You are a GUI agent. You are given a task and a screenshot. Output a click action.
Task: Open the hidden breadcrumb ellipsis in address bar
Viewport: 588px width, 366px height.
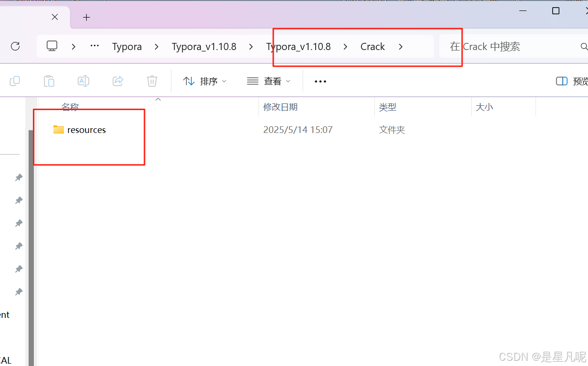94,46
